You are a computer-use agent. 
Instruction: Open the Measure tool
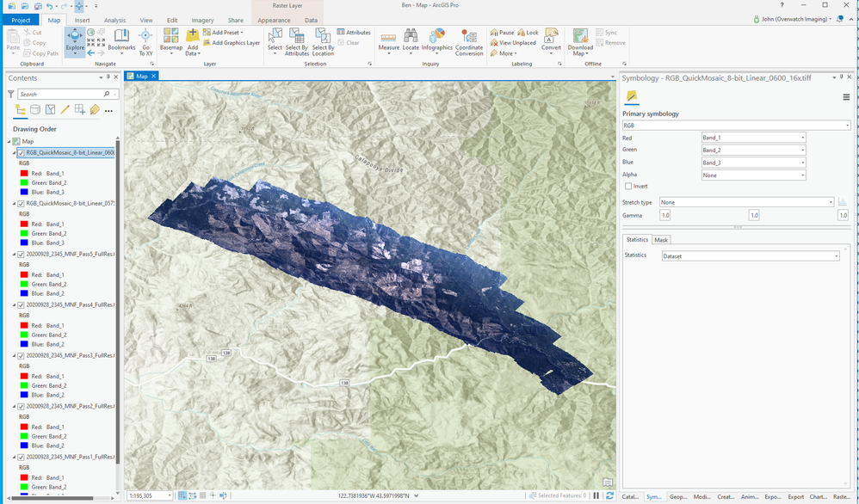(x=388, y=40)
